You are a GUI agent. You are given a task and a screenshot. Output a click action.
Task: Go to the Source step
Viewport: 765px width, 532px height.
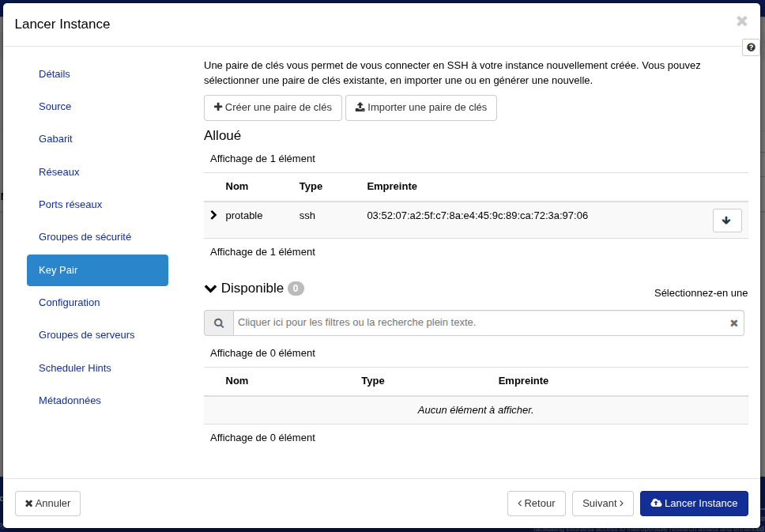[55, 107]
